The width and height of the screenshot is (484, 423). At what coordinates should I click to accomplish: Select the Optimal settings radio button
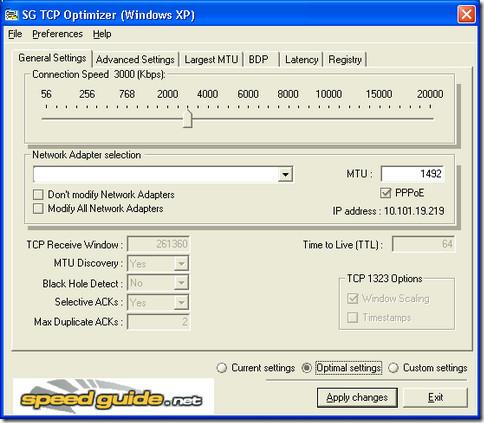[x=306, y=368]
